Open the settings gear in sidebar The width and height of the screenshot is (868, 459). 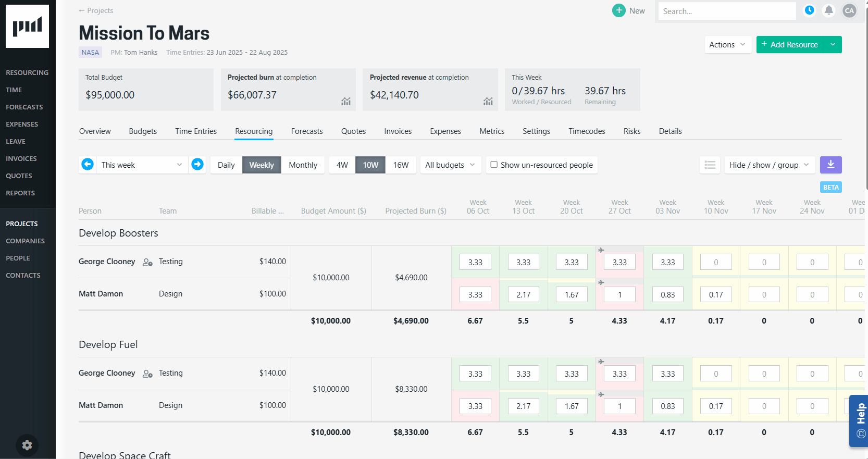(x=27, y=445)
